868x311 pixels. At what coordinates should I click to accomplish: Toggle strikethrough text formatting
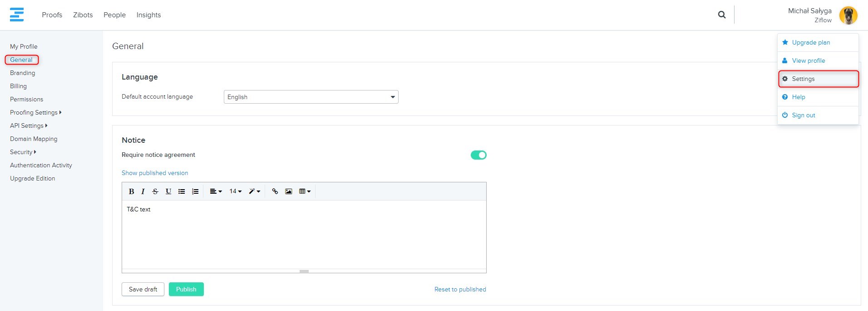[155, 191]
